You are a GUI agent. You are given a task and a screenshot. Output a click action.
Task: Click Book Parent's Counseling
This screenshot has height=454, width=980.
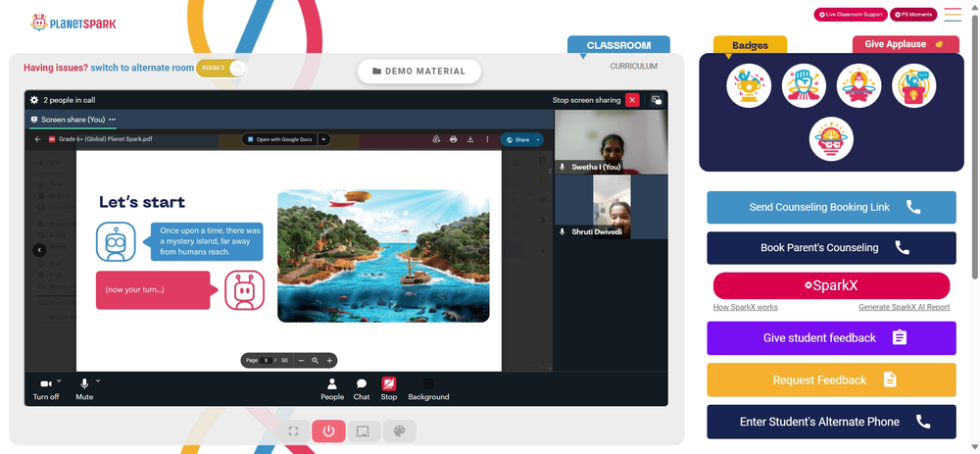pos(831,248)
